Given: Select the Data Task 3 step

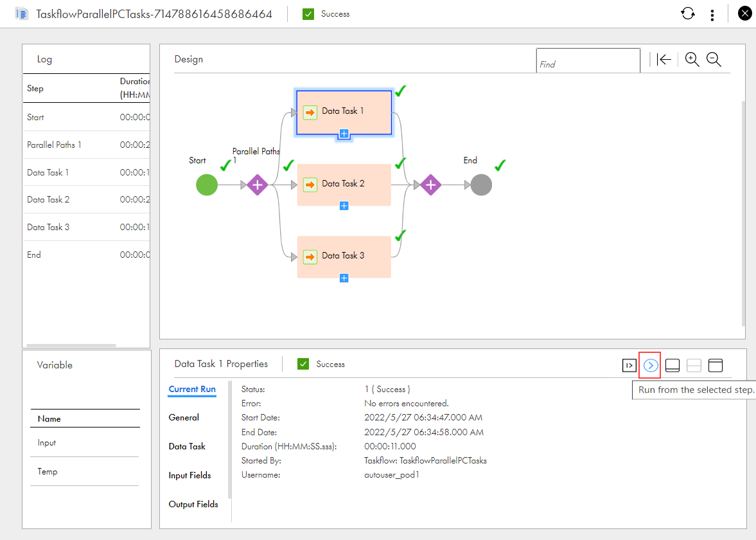Looking at the screenshot, I should [344, 256].
